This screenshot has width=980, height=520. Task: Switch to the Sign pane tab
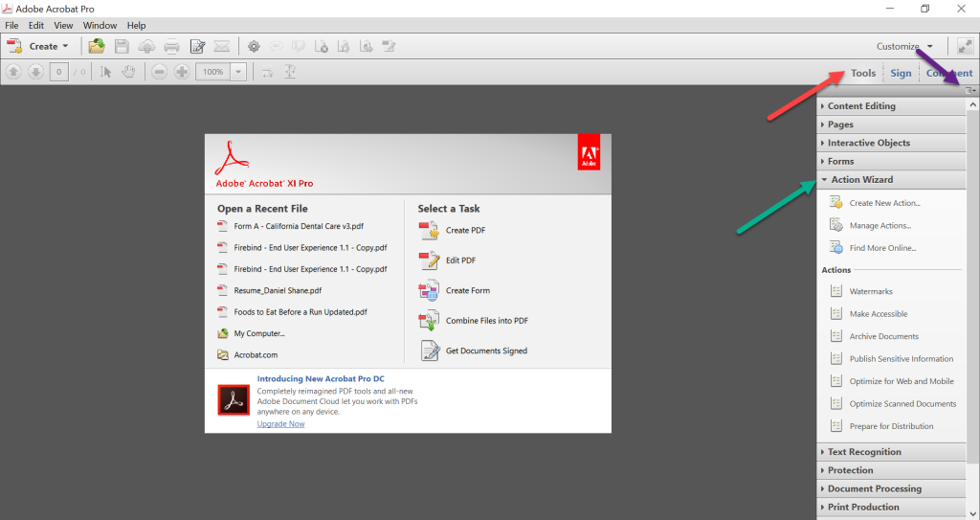point(901,73)
